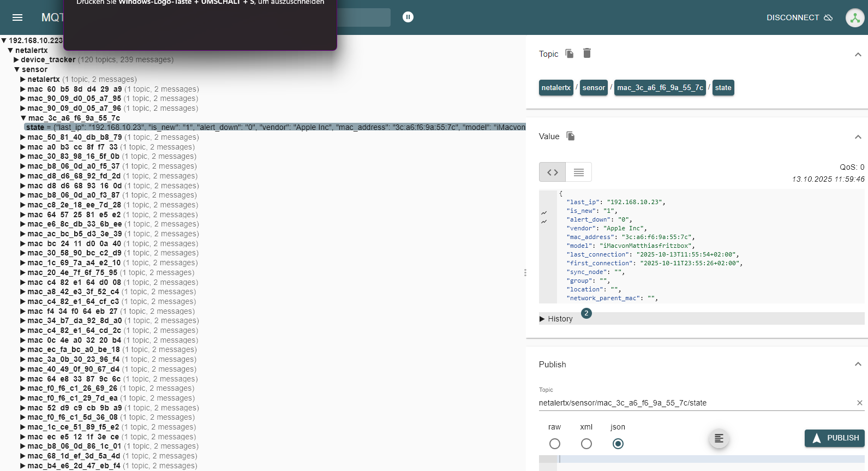868x471 pixels.
Task: Select the json payload format
Action: tap(618, 444)
